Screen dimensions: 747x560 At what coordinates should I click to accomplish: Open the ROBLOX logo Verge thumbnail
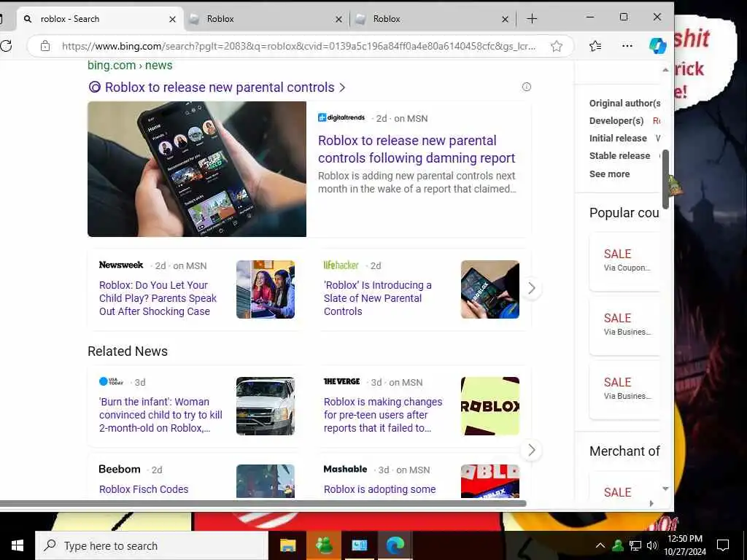(489, 406)
